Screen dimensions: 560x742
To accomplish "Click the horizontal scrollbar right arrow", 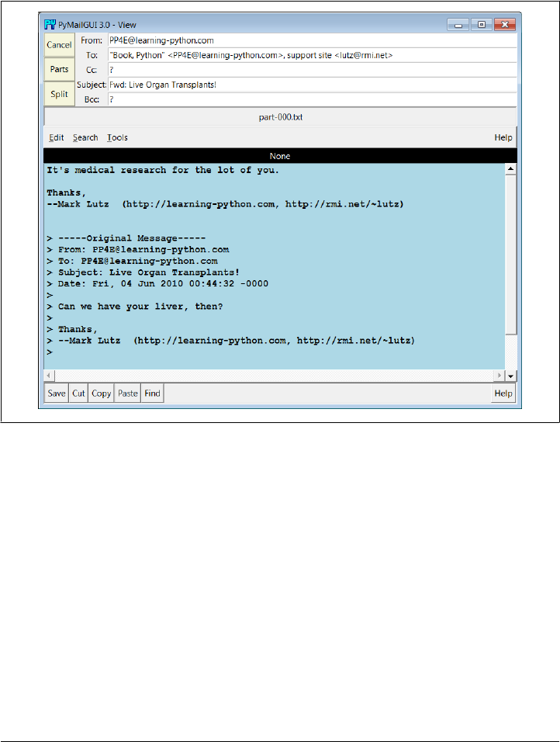I will click(500, 376).
